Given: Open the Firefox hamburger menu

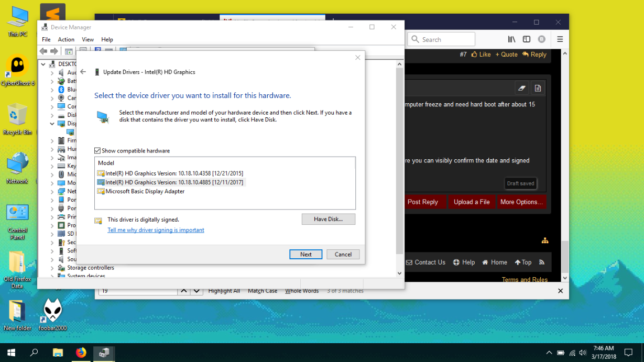Looking at the screenshot, I should [560, 39].
